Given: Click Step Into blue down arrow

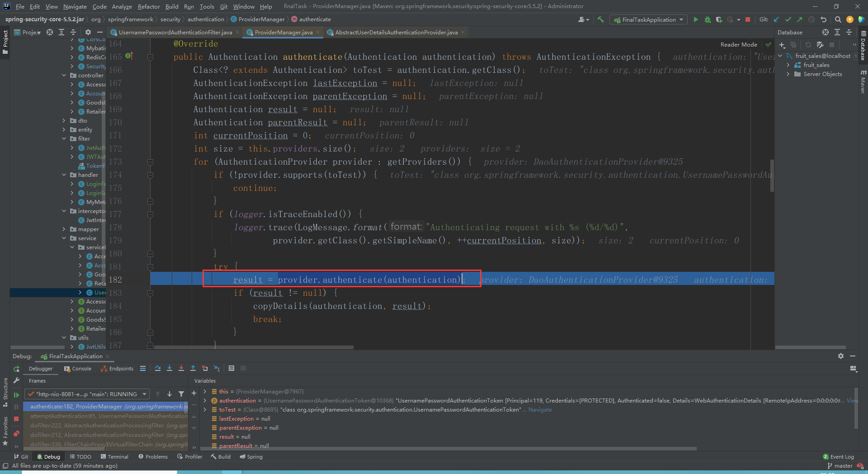Looking at the screenshot, I should coord(170,368).
